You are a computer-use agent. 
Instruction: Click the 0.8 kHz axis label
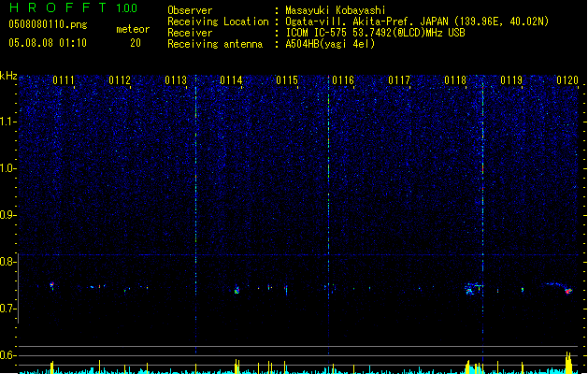click(7, 262)
